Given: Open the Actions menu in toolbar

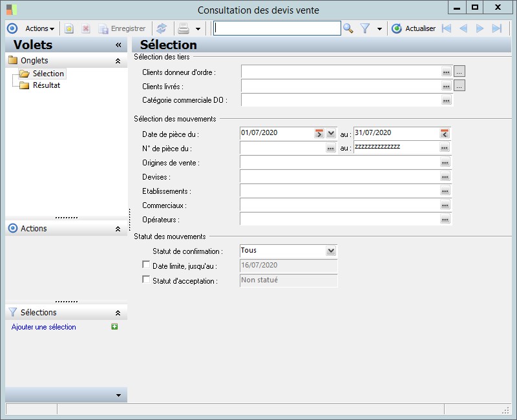Looking at the screenshot, I should coord(39,28).
